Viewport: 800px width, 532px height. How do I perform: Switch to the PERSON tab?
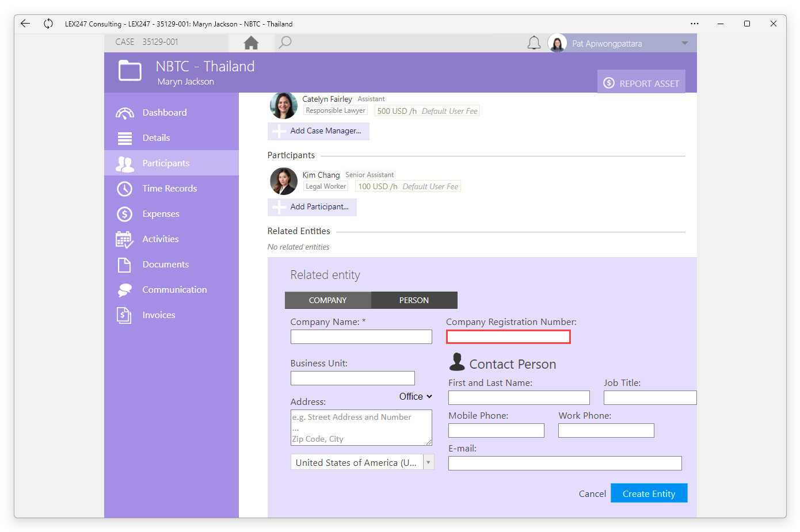(x=414, y=300)
